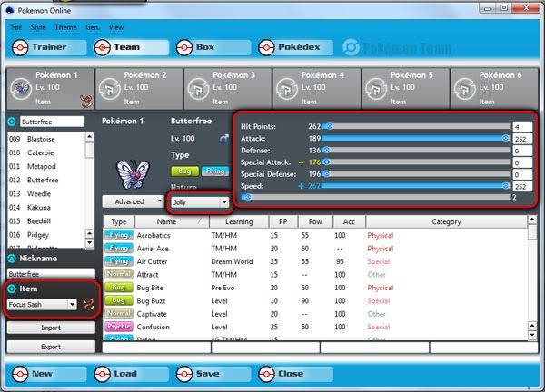
Task: Click the Speed EV slider handle
Action: (x=506, y=186)
